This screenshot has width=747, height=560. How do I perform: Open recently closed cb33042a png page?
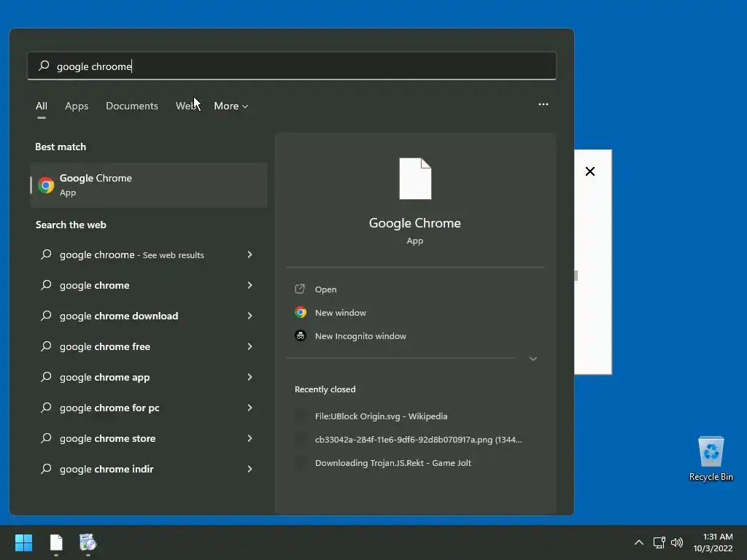pyautogui.click(x=418, y=440)
